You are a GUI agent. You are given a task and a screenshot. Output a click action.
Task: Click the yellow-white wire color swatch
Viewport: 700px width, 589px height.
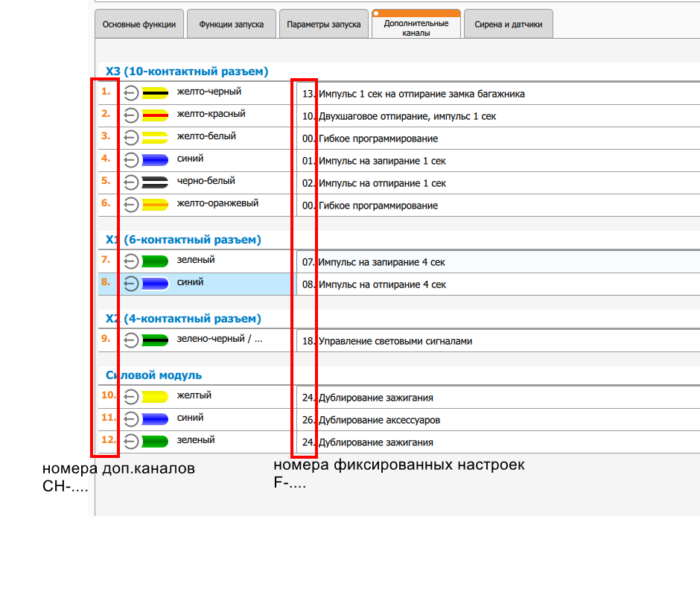coord(155,138)
